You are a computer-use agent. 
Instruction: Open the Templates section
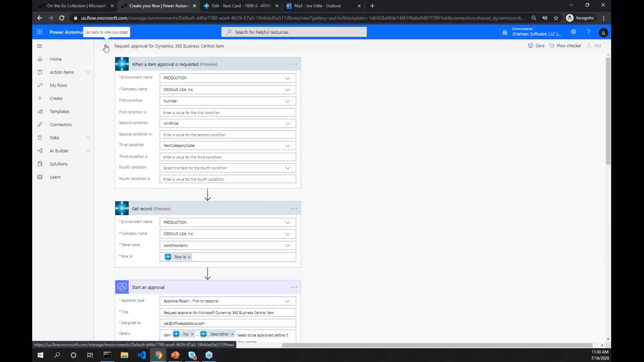[59, 111]
